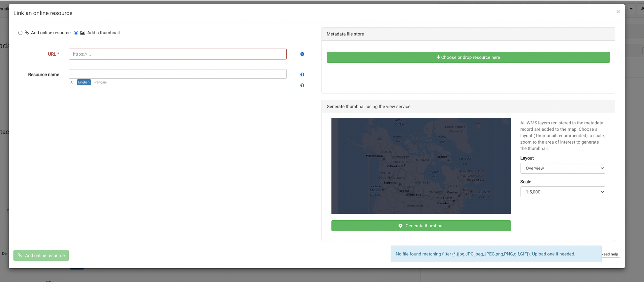Screen dimensions: 644x282
Task: Click the no file found filter message
Action: click(x=496, y=254)
